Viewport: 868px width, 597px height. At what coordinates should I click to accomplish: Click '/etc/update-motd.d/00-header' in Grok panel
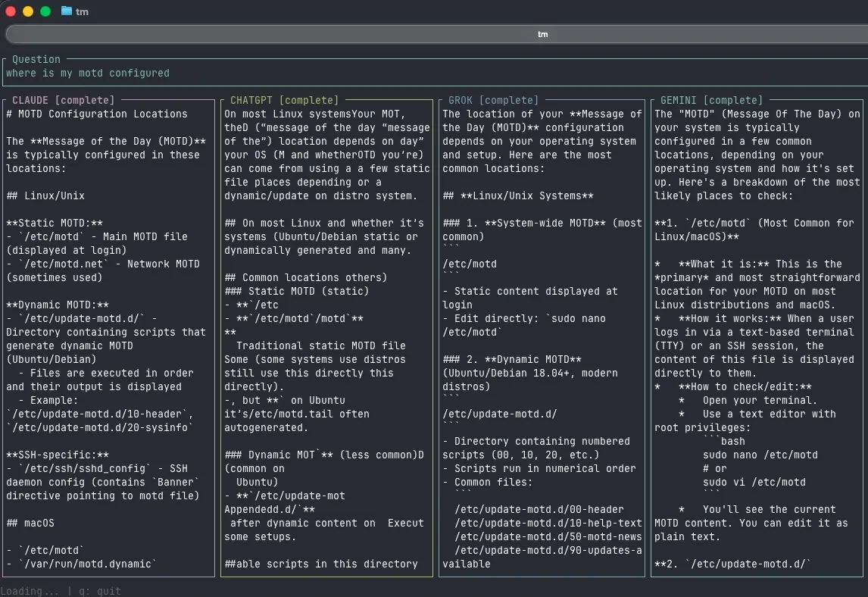tap(539, 510)
